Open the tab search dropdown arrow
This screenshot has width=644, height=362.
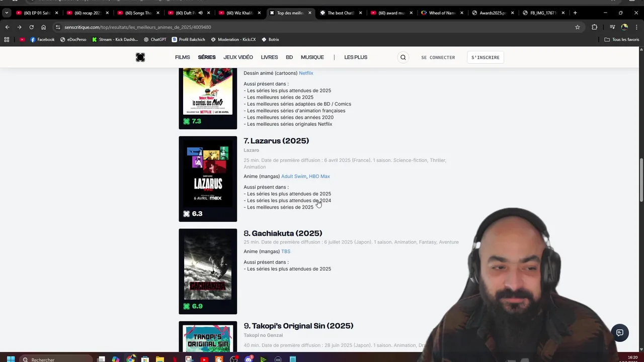coord(7,13)
